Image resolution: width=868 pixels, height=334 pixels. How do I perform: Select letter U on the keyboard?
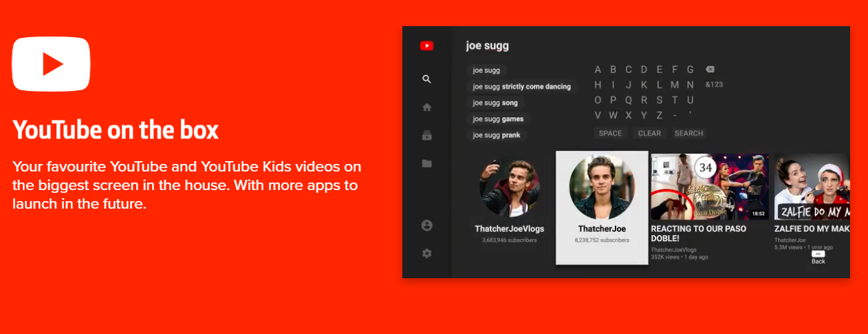click(690, 100)
